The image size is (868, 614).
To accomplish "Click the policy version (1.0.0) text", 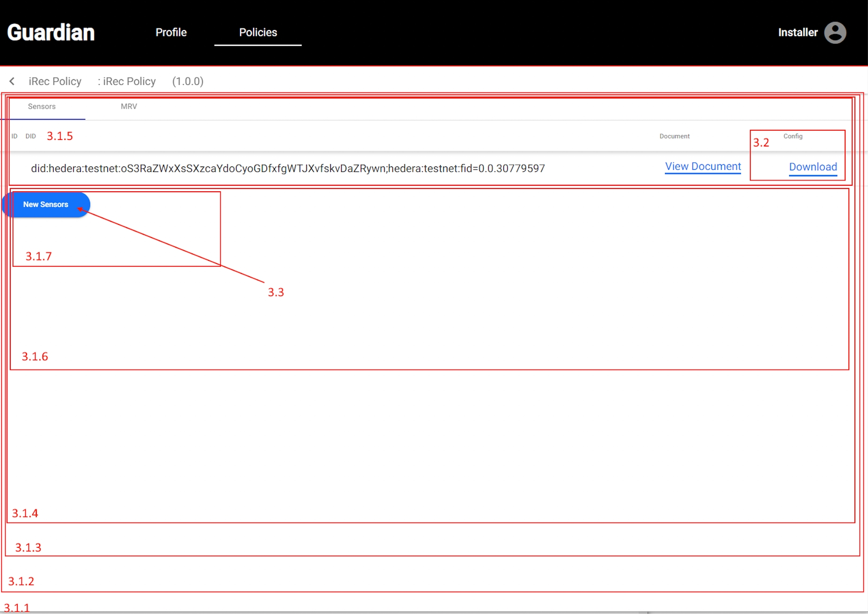I will 188,81.
